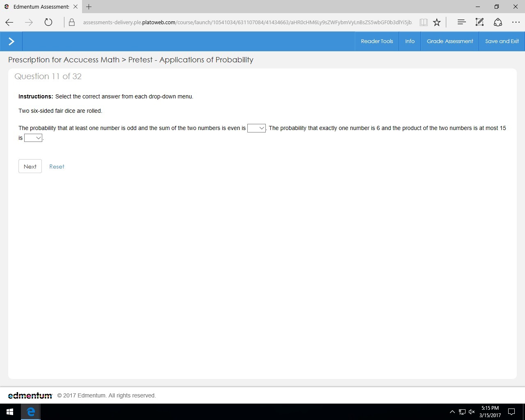Close the Edmentum Assessment tab

click(75, 7)
